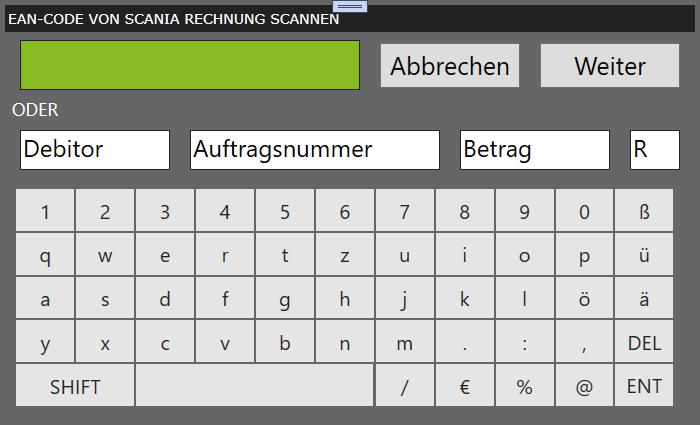
Task: Select the Betrag input field
Action: click(535, 150)
